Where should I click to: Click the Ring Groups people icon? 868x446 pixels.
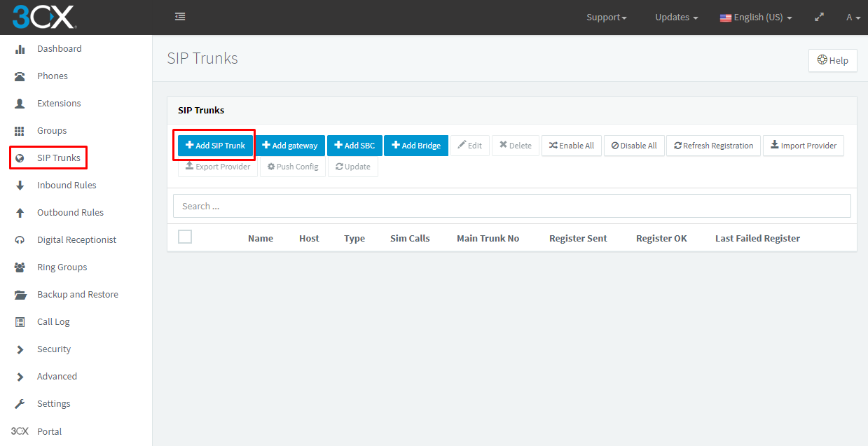20,267
